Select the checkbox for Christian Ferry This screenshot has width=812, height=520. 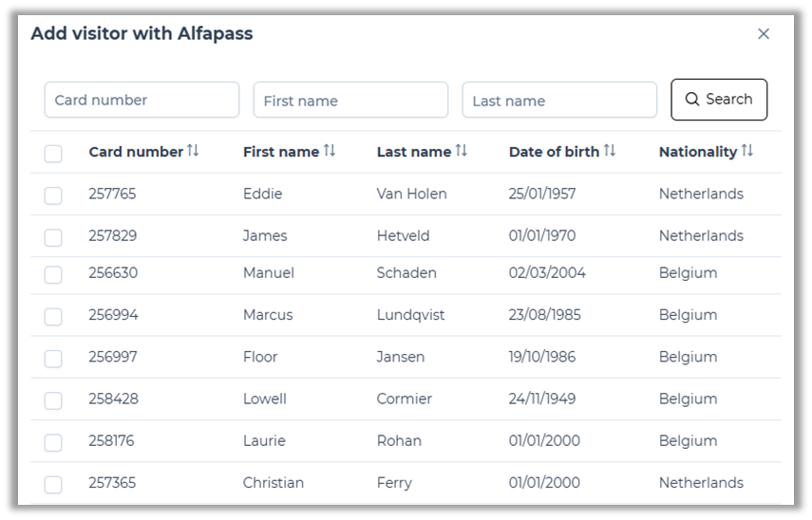53,484
